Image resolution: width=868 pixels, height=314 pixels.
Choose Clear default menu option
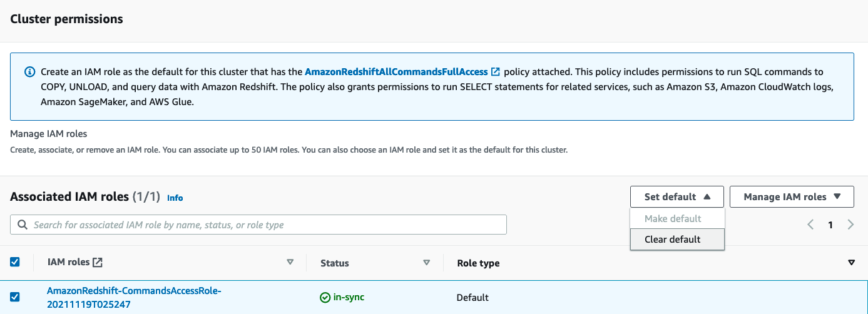pyautogui.click(x=673, y=239)
